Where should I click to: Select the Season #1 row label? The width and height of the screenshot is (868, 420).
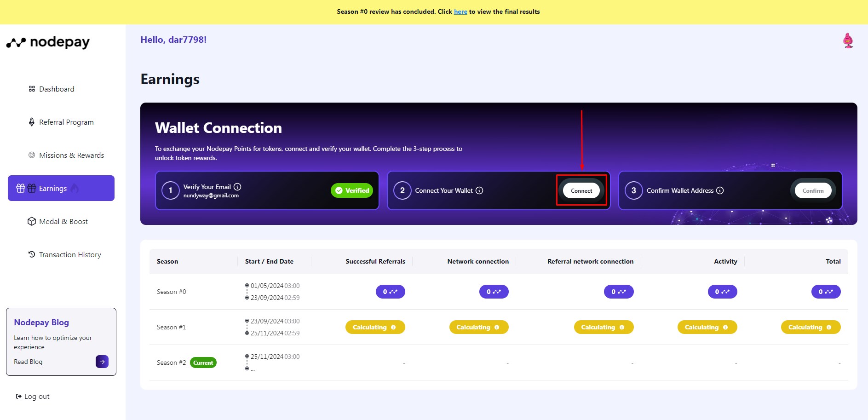(x=171, y=327)
